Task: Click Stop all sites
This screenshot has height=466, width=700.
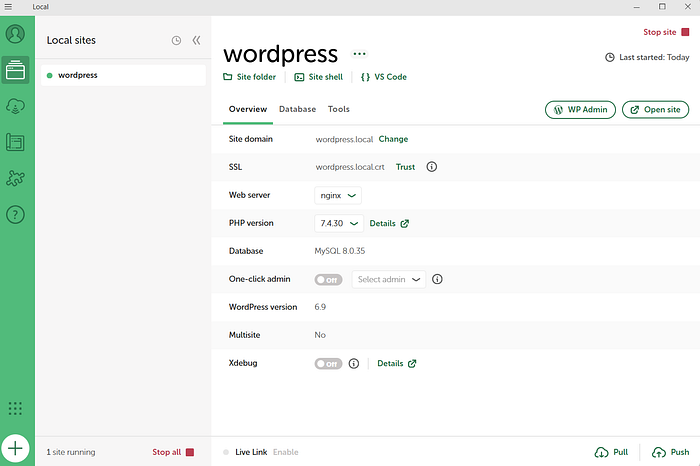Action: pos(173,452)
